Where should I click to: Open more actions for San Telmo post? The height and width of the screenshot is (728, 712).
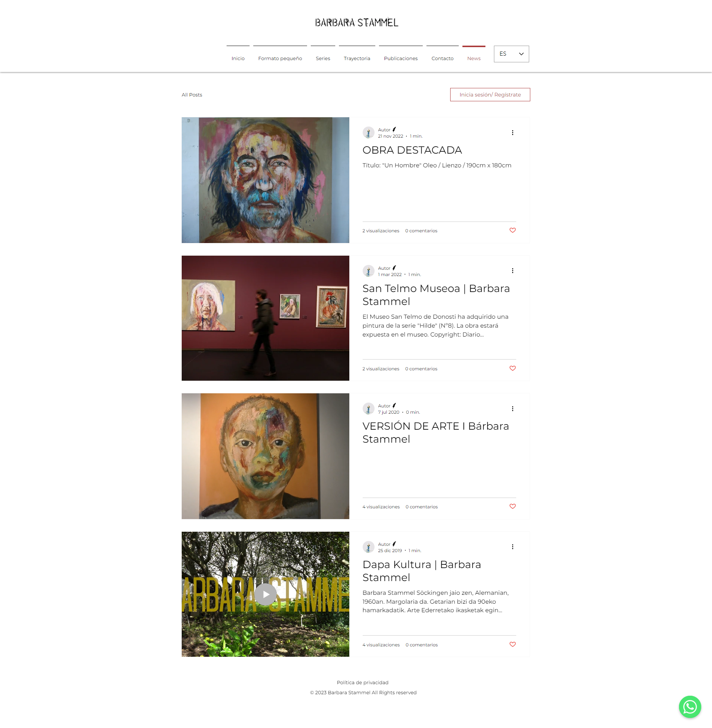tap(512, 271)
